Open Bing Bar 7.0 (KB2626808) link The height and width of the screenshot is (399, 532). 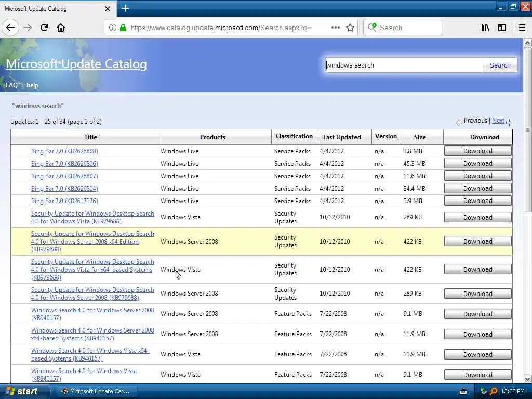tap(64, 151)
